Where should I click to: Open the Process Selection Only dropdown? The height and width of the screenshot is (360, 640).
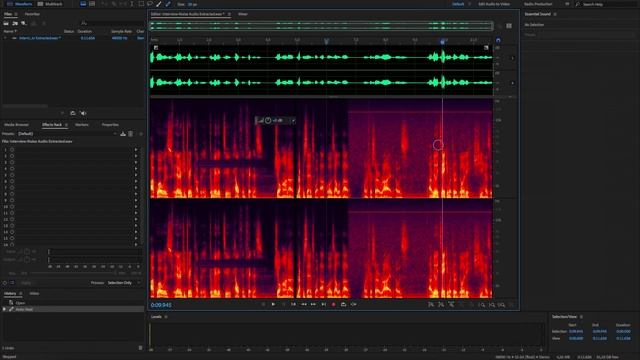point(124,282)
